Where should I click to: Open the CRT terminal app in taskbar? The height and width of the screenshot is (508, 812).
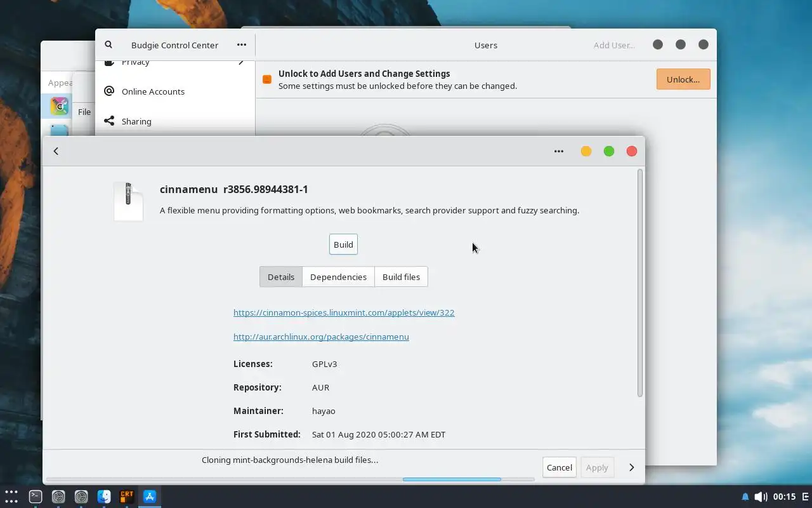coord(127,497)
